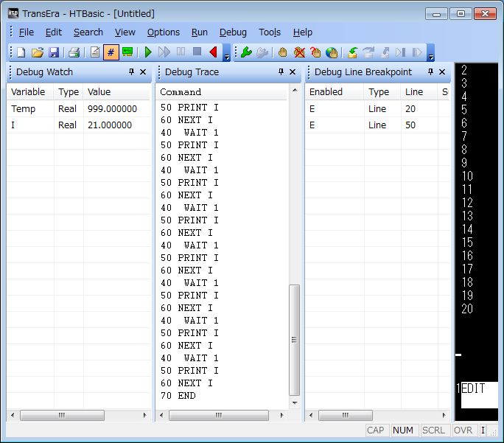Click Debug Line Breakpoint horizontal scrollbar thumb
The width and height of the screenshot is (504, 443).
click(x=346, y=415)
